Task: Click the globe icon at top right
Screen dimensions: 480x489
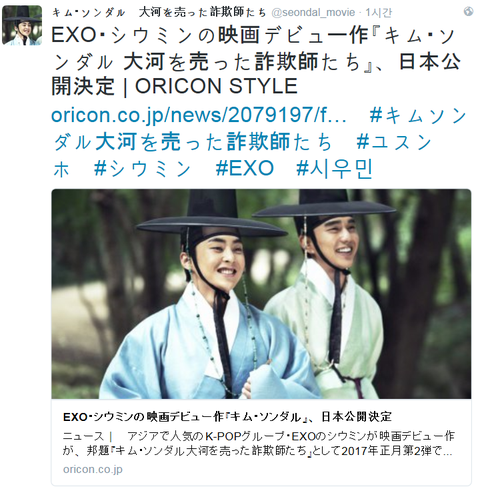Action: click(x=468, y=11)
